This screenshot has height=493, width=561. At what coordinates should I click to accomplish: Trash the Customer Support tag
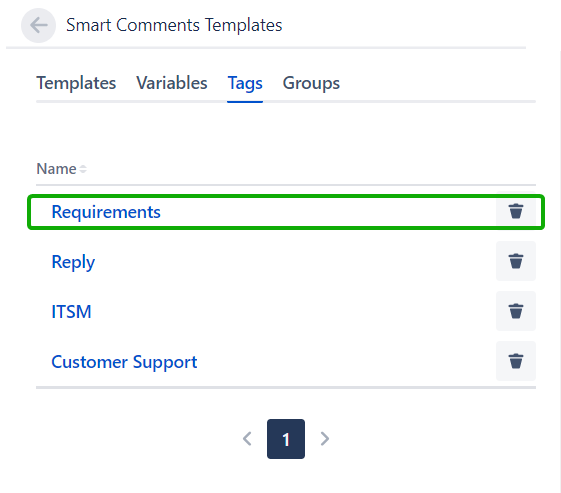[516, 361]
